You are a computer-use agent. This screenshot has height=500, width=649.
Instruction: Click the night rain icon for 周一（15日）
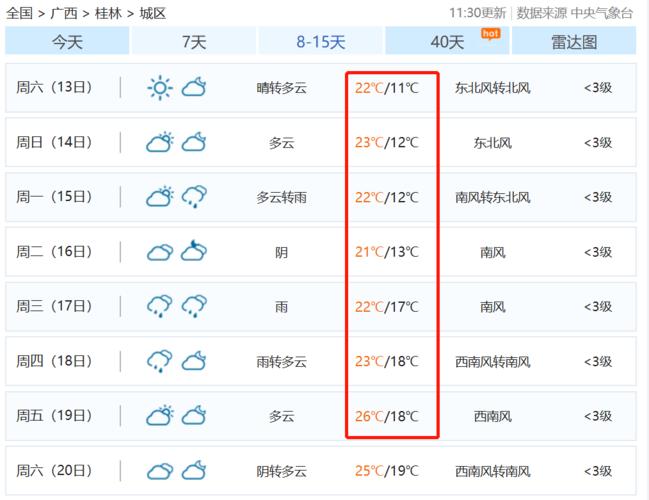pyautogui.click(x=194, y=197)
